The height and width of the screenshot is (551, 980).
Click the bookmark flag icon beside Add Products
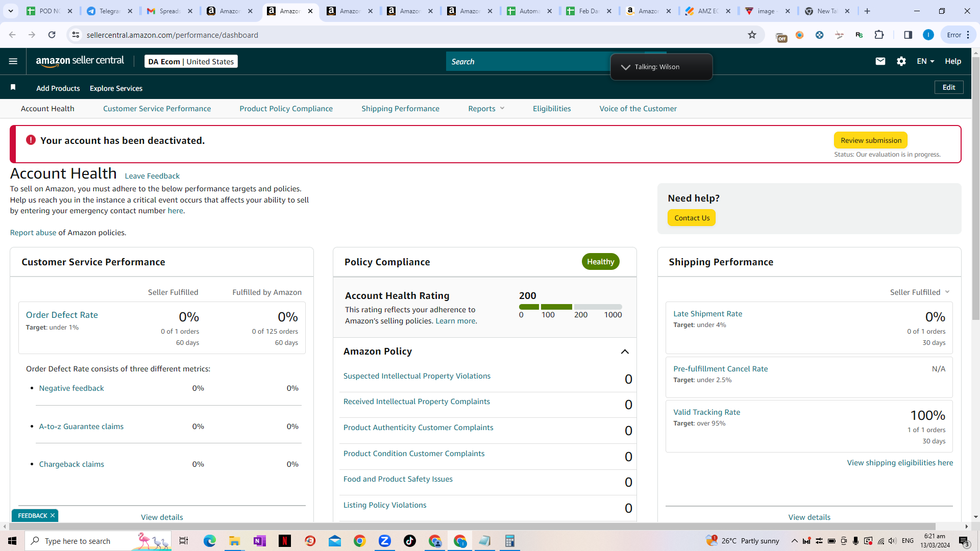pos(13,88)
